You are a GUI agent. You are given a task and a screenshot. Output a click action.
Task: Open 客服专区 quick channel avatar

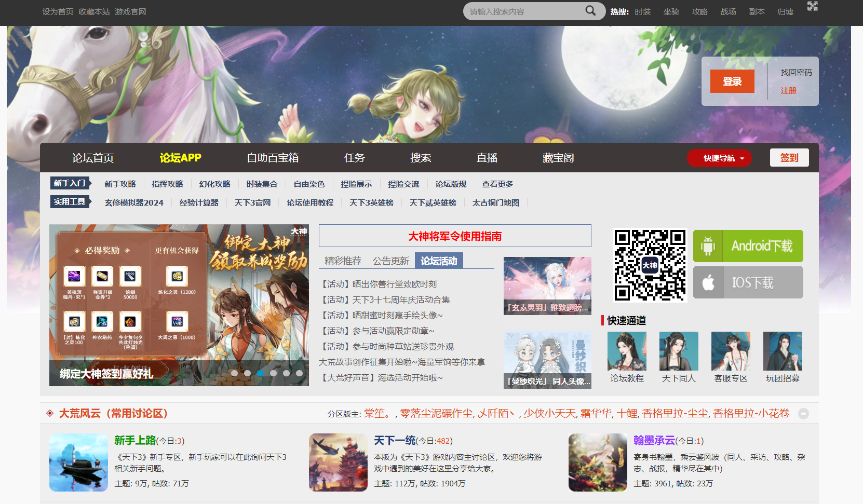(731, 351)
